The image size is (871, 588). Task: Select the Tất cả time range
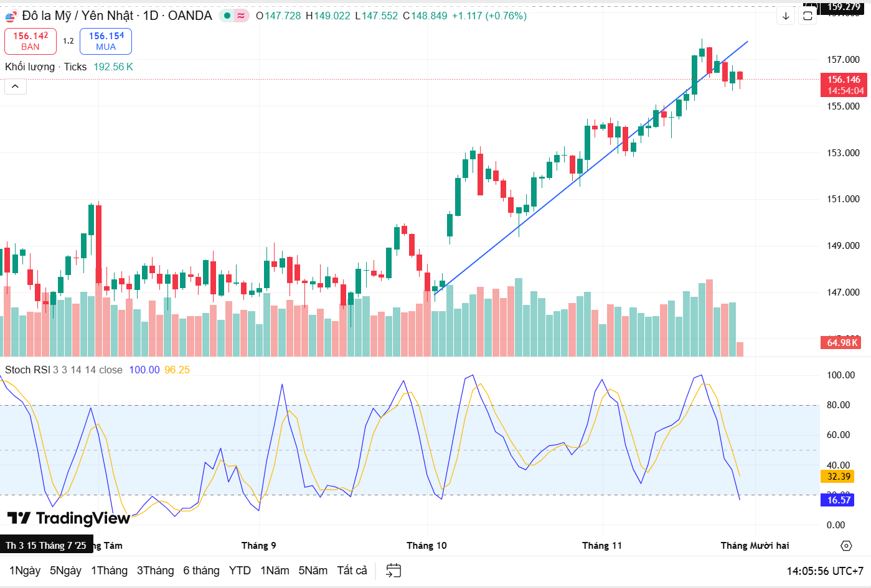(x=351, y=570)
